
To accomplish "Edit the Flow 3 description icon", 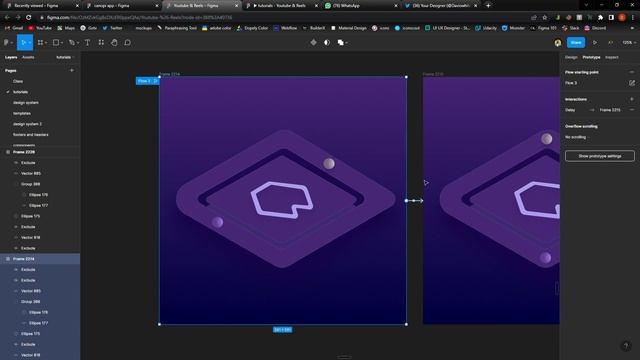I will click(631, 83).
